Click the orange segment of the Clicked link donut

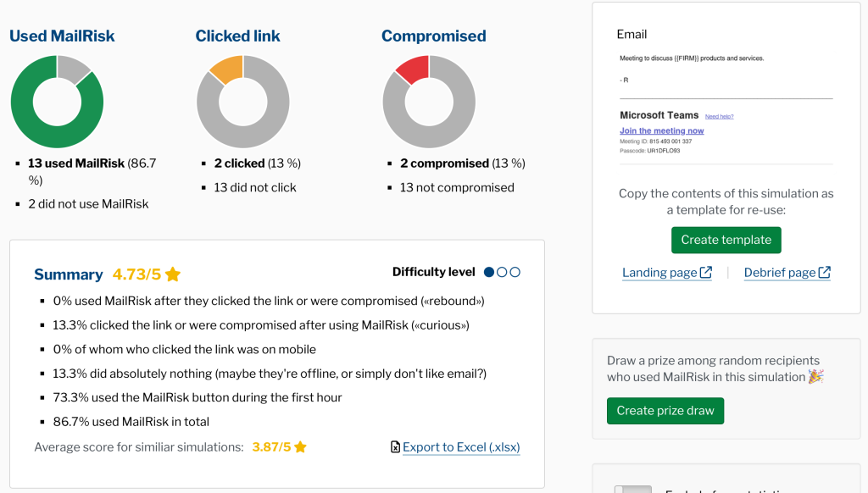[226, 69]
